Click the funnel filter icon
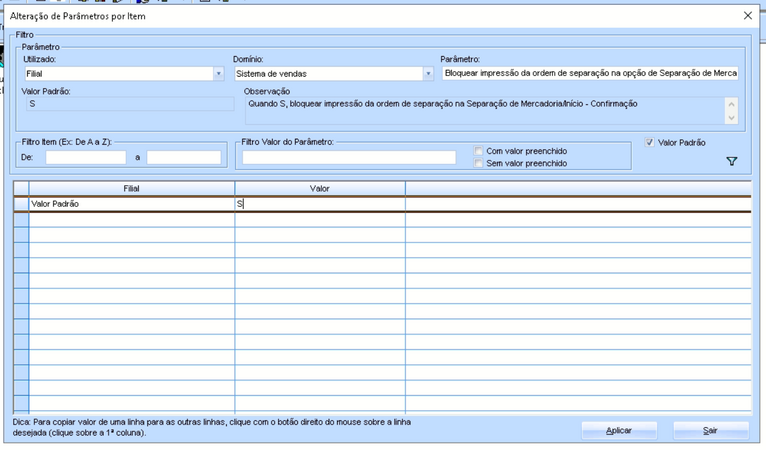This screenshot has height=450, width=766. [x=731, y=161]
